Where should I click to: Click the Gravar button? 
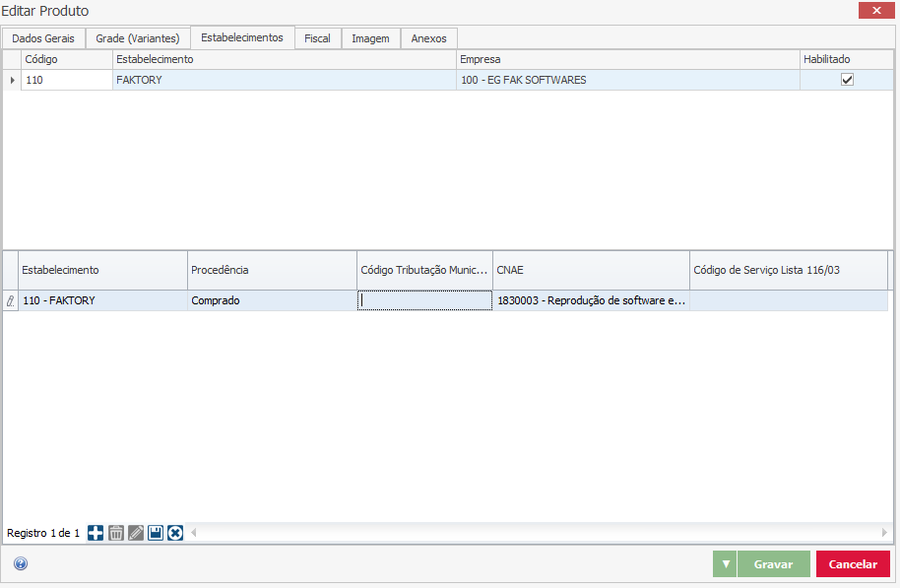(774, 564)
